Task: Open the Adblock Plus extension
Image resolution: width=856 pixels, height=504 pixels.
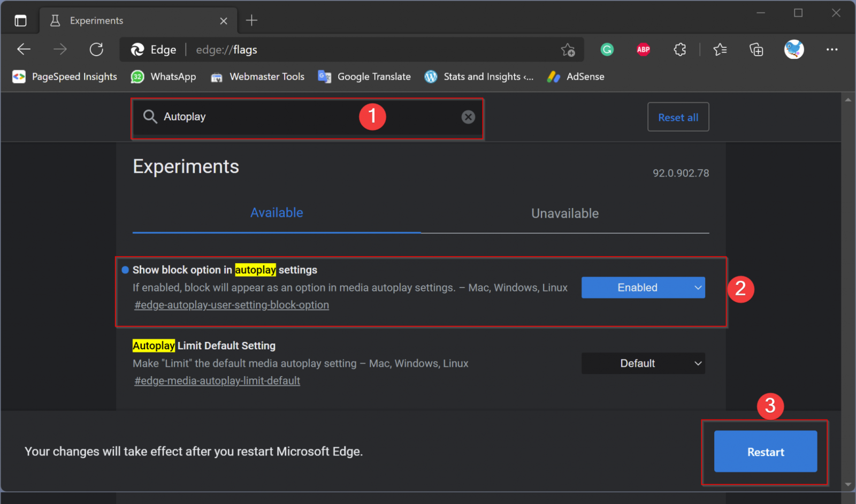Action: tap(643, 49)
